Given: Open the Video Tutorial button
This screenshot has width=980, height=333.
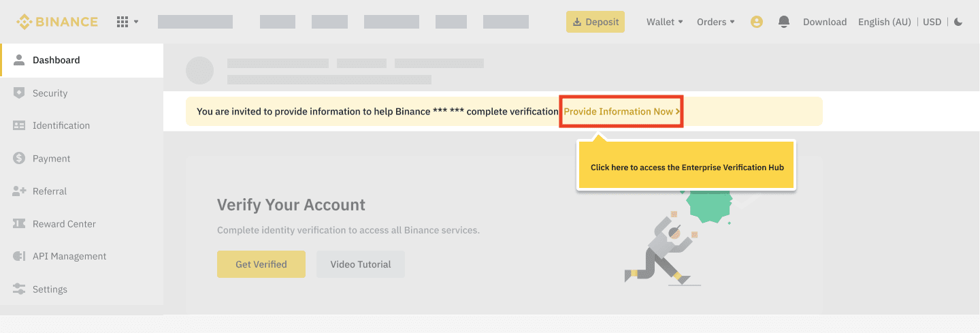Looking at the screenshot, I should (x=361, y=264).
